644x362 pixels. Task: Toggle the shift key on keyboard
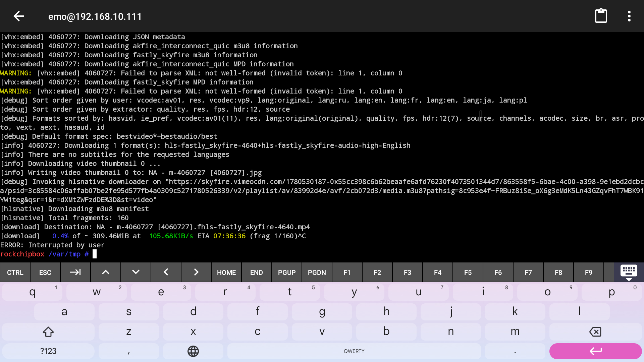tap(48, 331)
